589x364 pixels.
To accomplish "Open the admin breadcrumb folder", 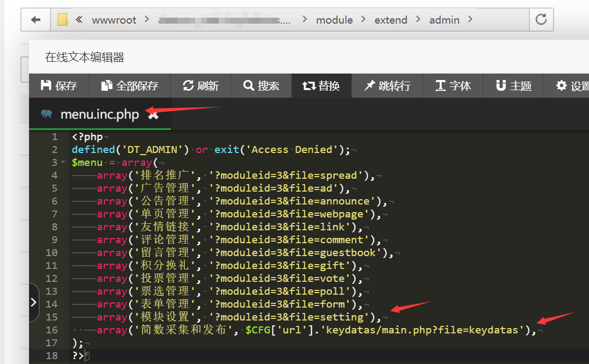I will point(444,20).
